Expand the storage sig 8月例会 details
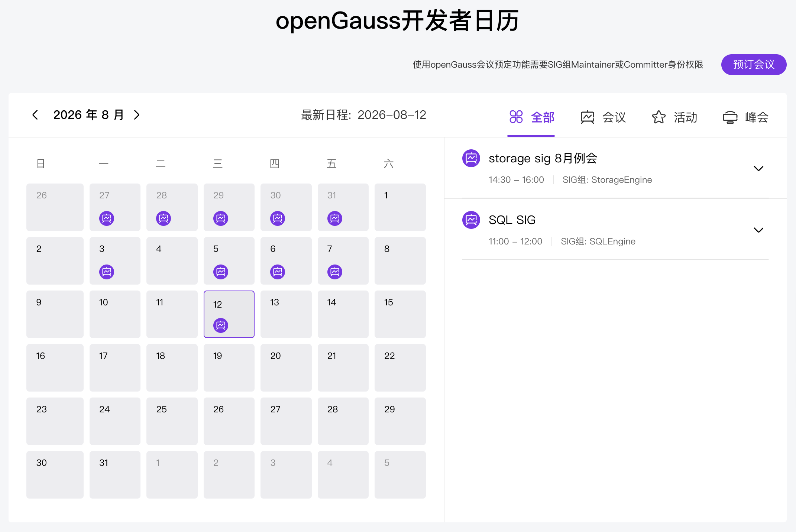Viewport: 796px width, 532px height. [x=758, y=168]
